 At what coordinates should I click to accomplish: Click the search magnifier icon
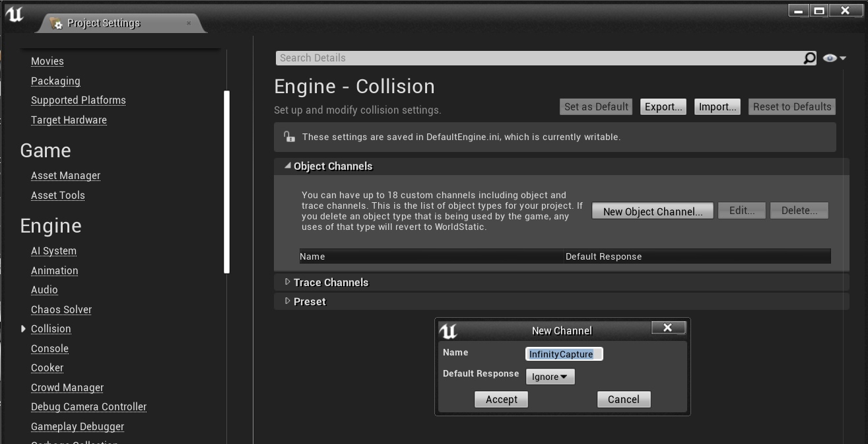click(810, 58)
